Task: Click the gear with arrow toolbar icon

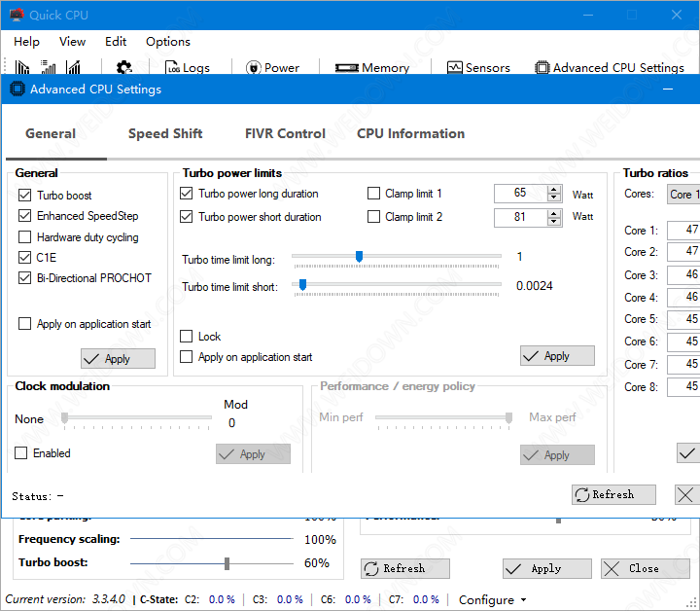Action: 124,68
